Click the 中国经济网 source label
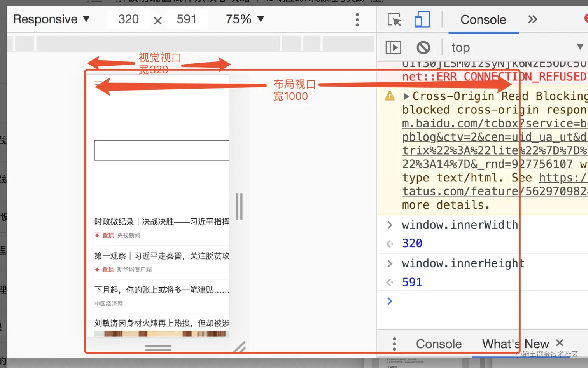The width and height of the screenshot is (588, 368). tap(108, 303)
